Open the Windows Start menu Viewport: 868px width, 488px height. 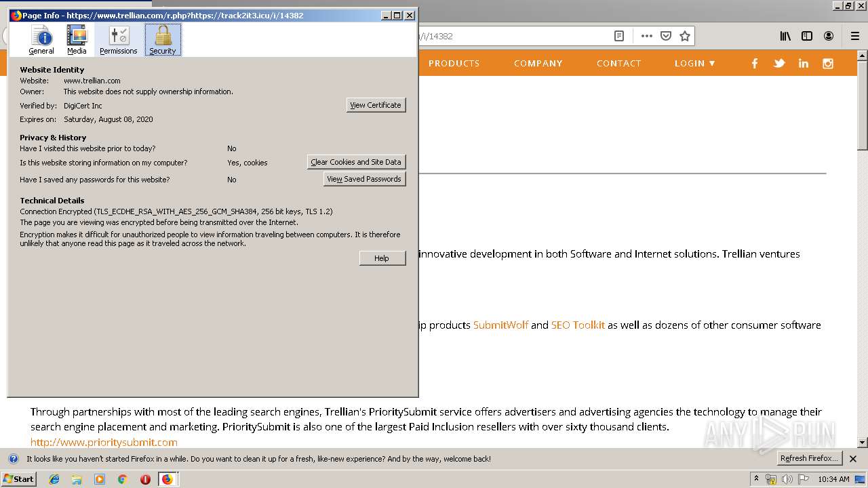pos(19,479)
